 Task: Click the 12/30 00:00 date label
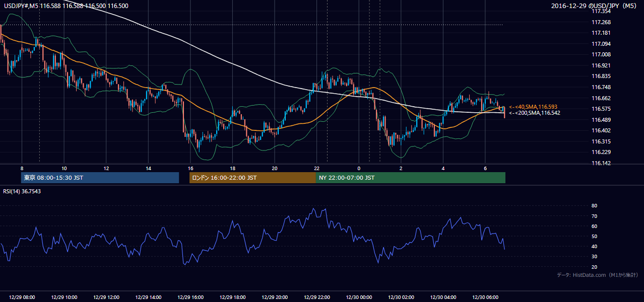(x=359, y=297)
